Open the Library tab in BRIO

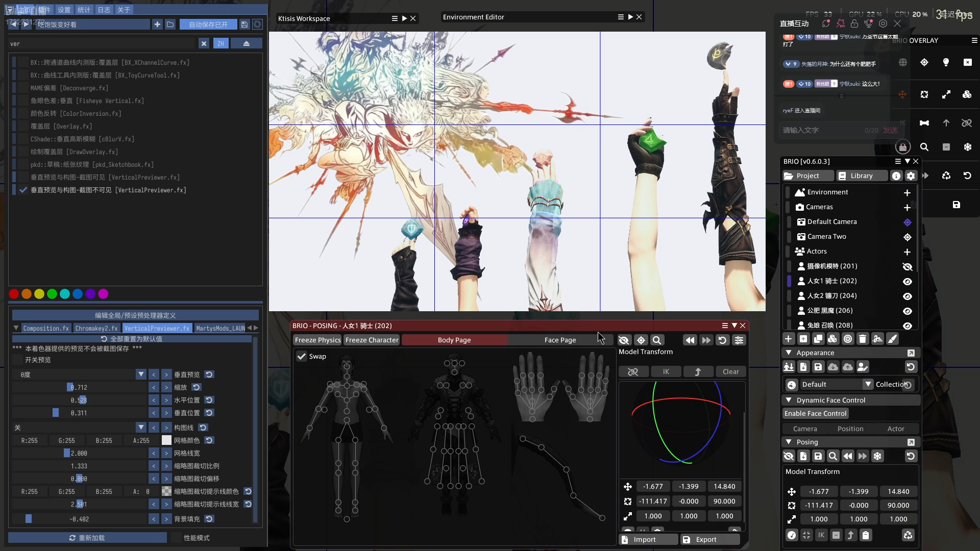[x=861, y=176]
